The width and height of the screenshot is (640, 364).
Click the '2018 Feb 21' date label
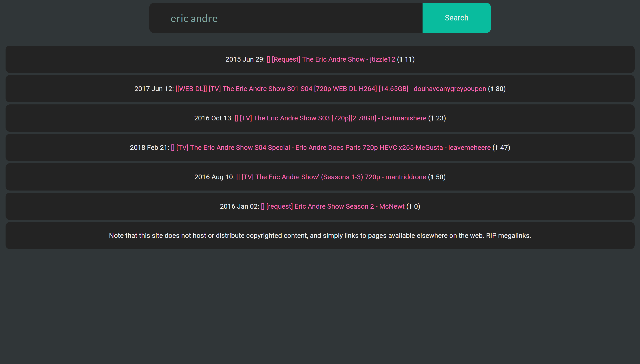[x=149, y=147]
